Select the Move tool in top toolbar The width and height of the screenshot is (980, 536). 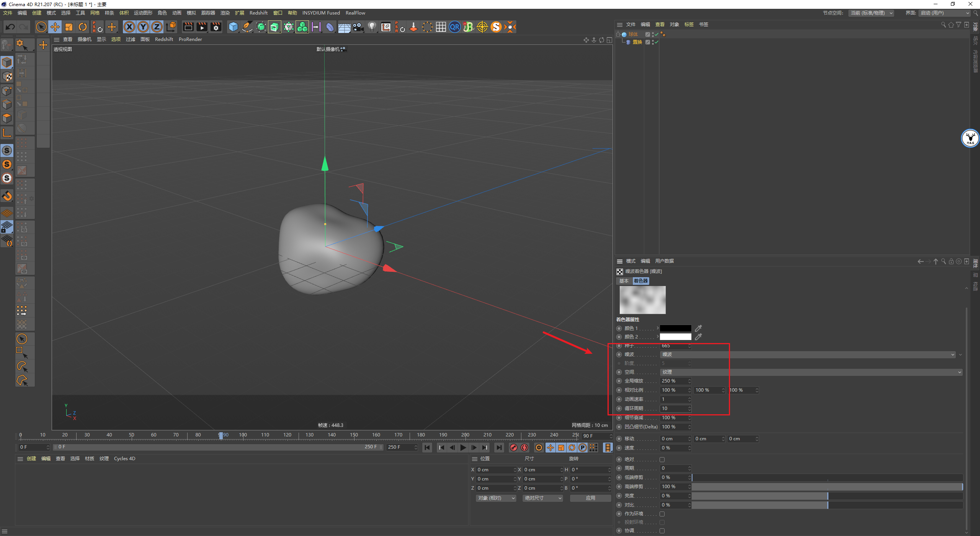point(55,27)
